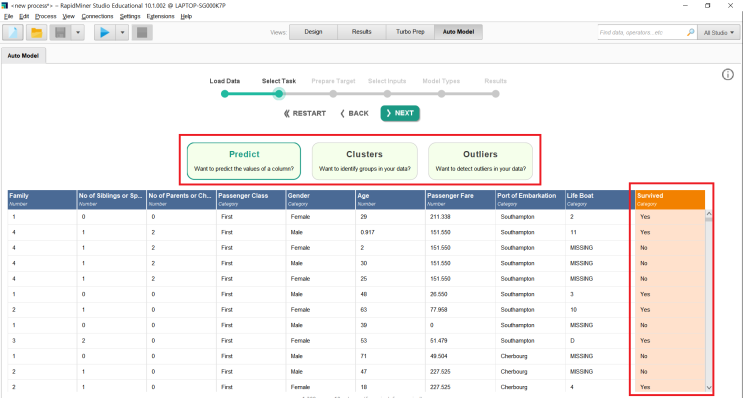Switch to the Turbo Prep view
The image size is (743, 398).
pyautogui.click(x=410, y=32)
